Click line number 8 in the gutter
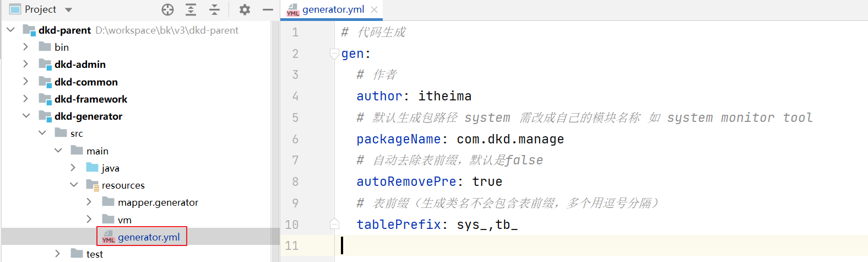The image size is (868, 262). [295, 181]
